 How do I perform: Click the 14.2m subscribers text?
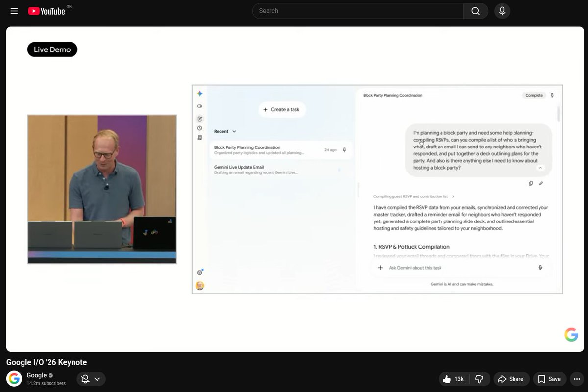(46, 383)
